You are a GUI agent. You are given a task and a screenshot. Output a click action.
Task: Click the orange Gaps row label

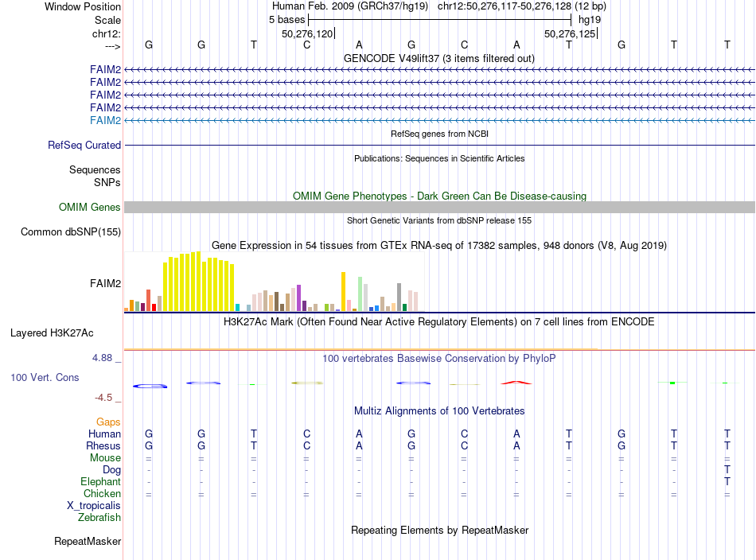coord(108,422)
